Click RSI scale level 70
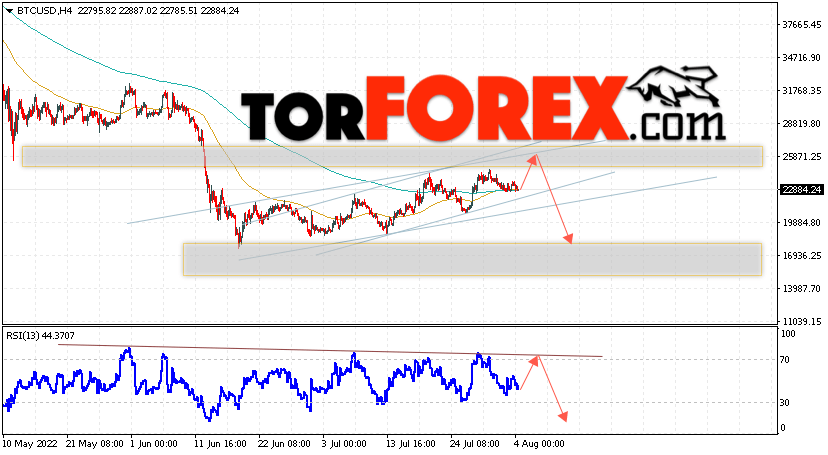 tap(785, 360)
